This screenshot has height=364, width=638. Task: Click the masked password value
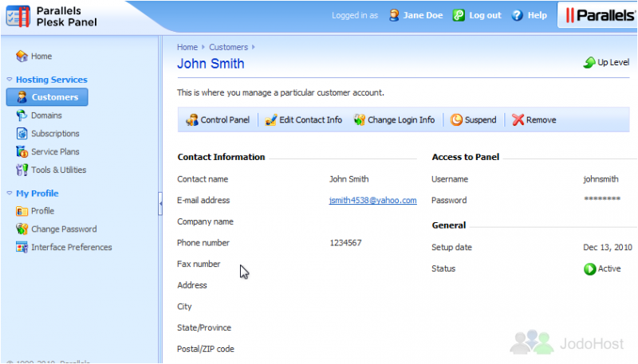pyautogui.click(x=602, y=198)
